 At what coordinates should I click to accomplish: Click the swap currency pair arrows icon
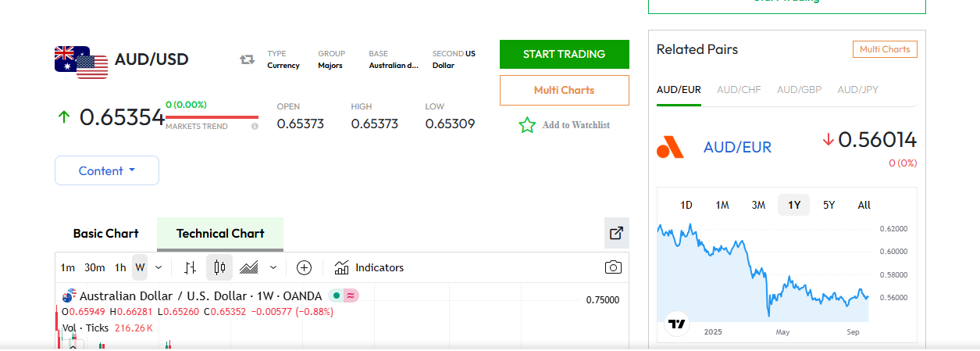(248, 59)
